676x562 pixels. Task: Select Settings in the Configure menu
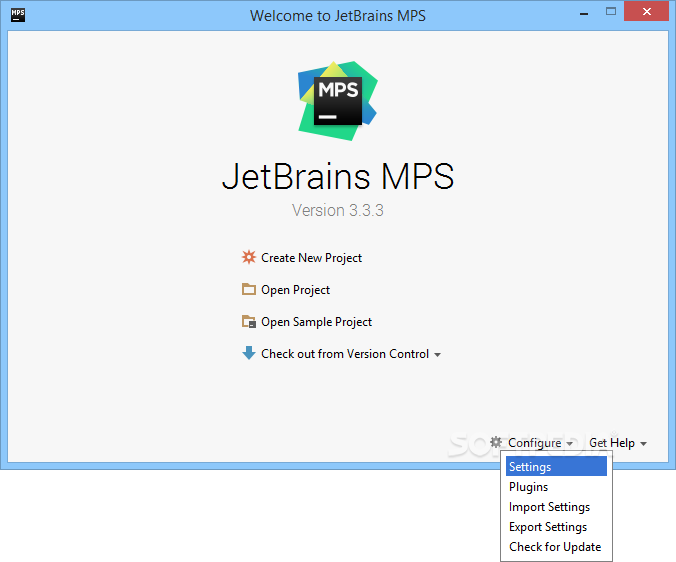(x=556, y=466)
